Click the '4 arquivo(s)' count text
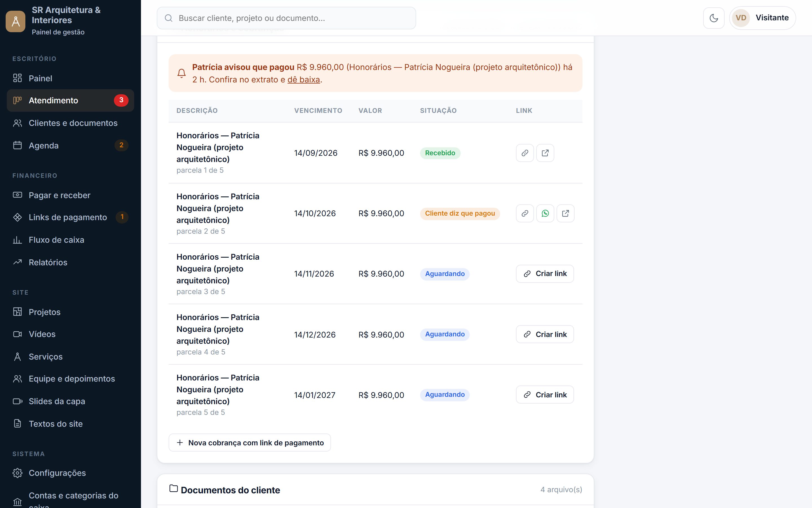The image size is (812, 508). [x=561, y=490]
